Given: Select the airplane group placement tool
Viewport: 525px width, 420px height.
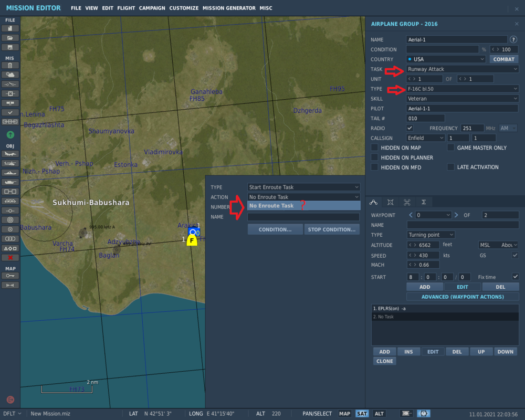Looking at the screenshot, I should [x=10, y=154].
